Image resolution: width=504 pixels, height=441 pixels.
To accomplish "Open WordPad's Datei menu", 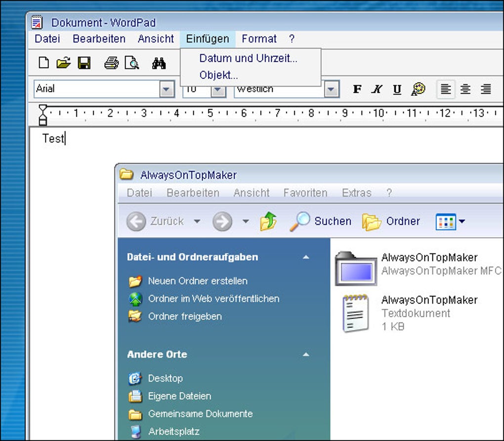I will pos(47,39).
